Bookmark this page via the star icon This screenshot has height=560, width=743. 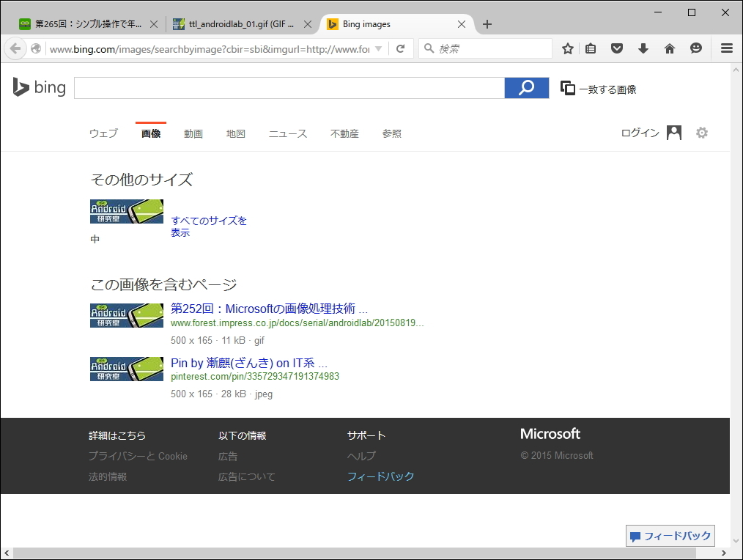pyautogui.click(x=568, y=48)
